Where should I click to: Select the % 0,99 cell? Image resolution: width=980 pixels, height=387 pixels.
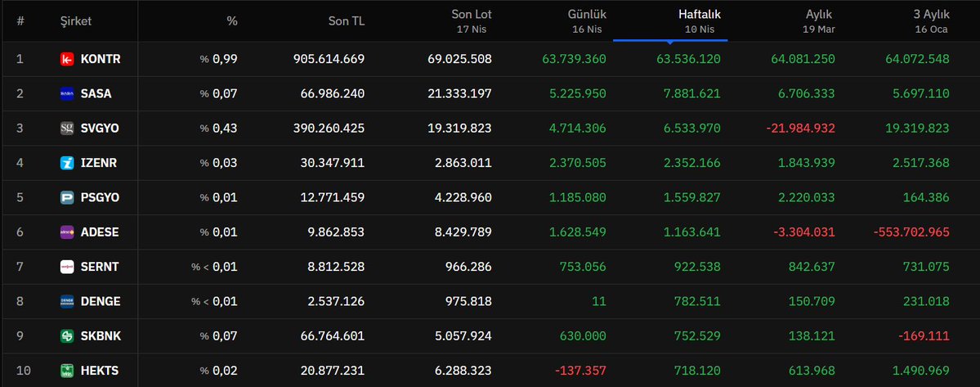(x=219, y=60)
